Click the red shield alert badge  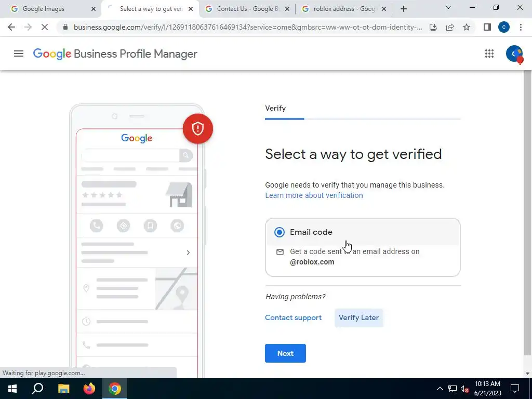coord(198,129)
